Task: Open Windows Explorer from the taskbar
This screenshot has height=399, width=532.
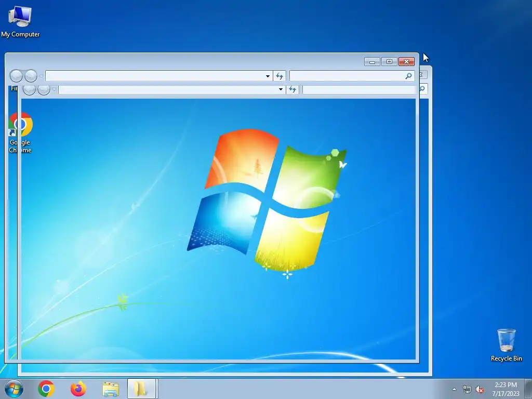Action: pos(111,389)
